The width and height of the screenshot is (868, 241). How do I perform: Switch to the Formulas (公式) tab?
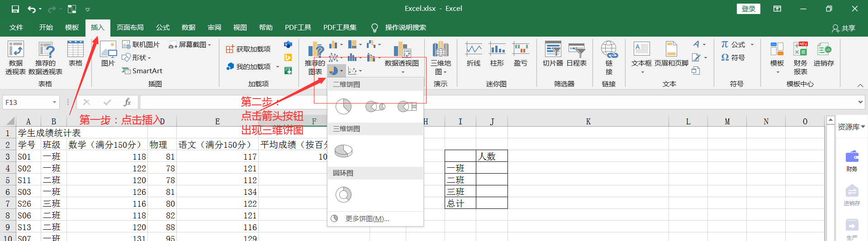tap(163, 28)
